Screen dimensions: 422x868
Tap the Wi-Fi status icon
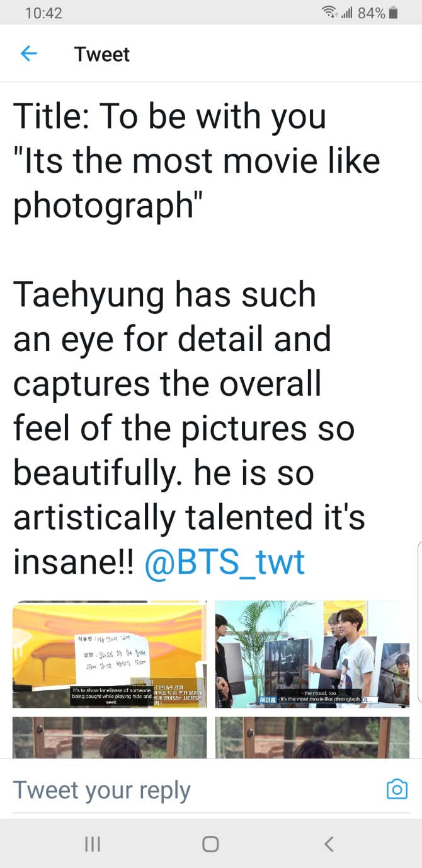328,13
